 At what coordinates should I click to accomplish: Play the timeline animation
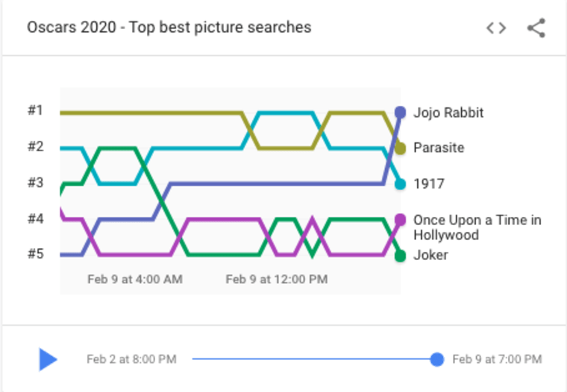click(48, 359)
